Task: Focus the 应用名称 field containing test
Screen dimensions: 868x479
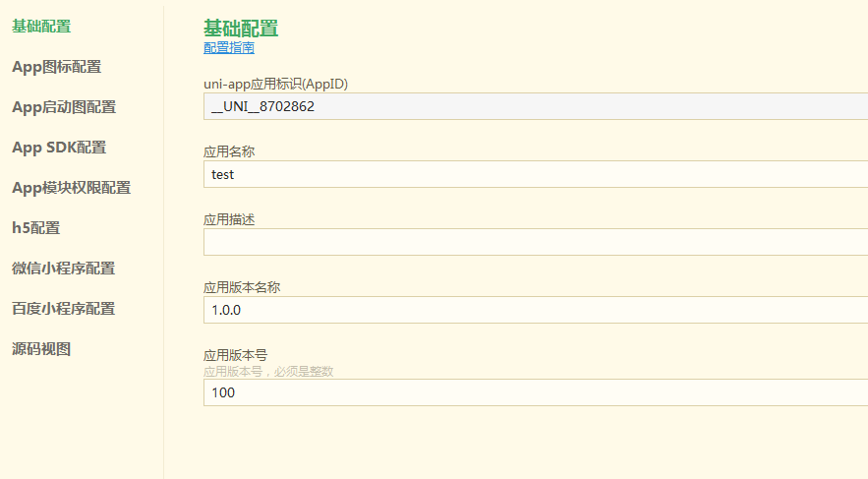Action: pyautogui.click(x=536, y=174)
